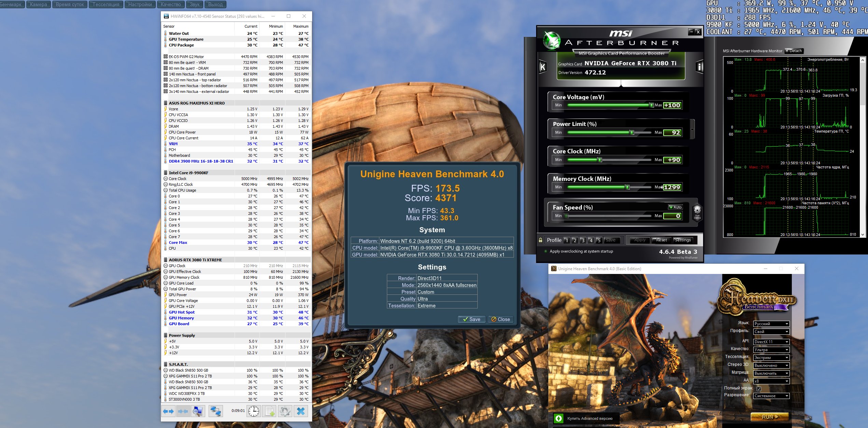The image size is (868, 428).
Task: Click HWiNFO title bar app icon
Action: 166,16
